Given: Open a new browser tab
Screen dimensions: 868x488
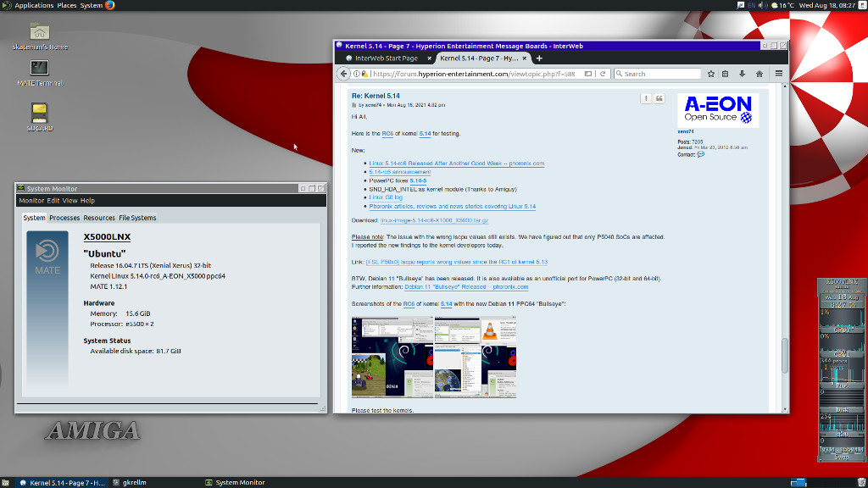Looking at the screenshot, I should pos(539,58).
